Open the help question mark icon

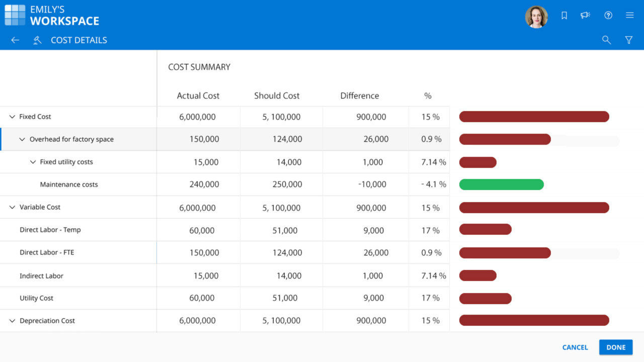tap(608, 16)
